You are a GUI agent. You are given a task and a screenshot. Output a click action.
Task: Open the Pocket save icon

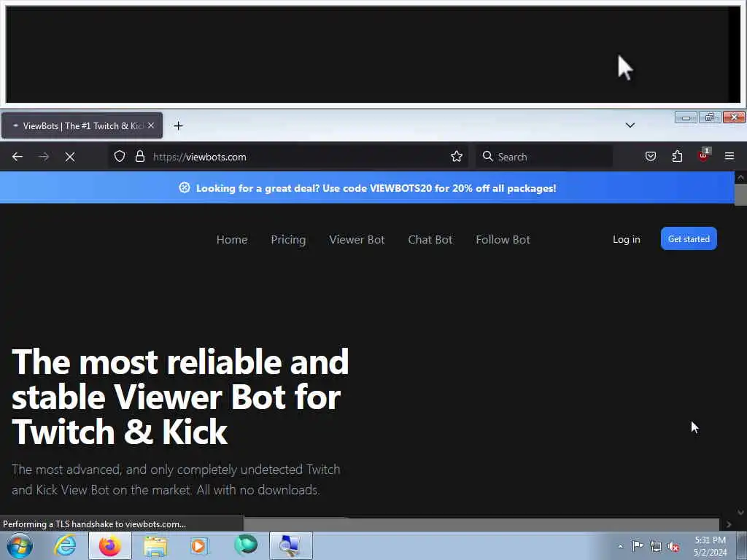click(x=650, y=156)
